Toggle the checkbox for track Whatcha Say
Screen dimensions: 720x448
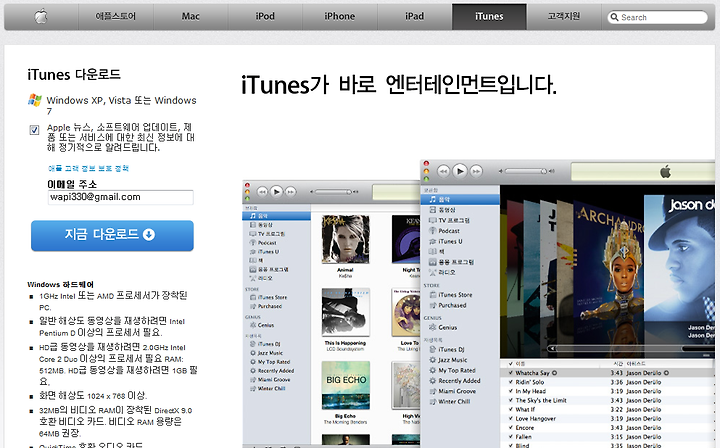[x=511, y=373]
